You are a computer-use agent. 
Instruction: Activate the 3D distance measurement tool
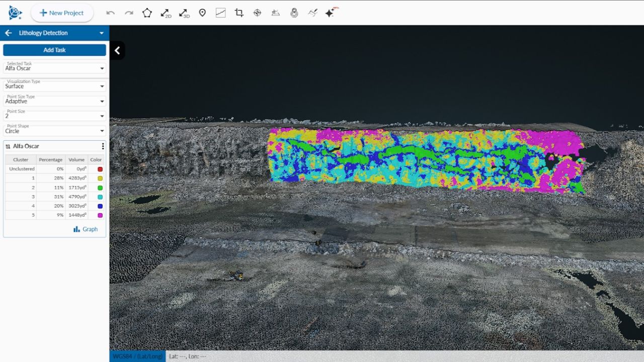tap(184, 13)
